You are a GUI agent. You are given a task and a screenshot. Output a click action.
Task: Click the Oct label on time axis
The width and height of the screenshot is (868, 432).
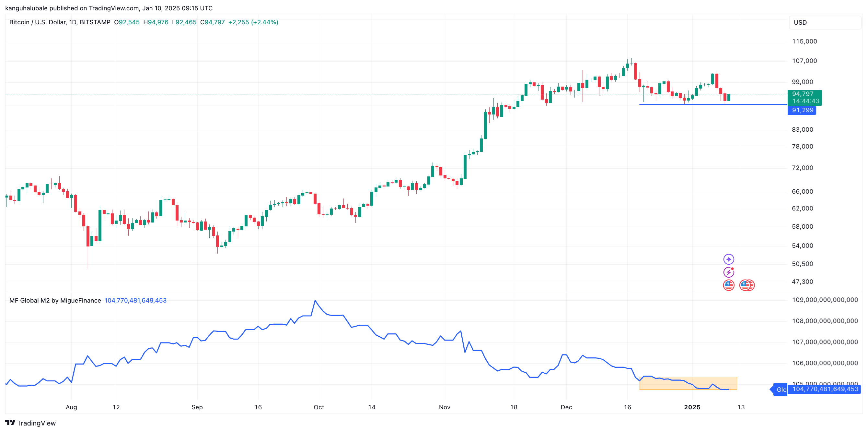click(319, 407)
